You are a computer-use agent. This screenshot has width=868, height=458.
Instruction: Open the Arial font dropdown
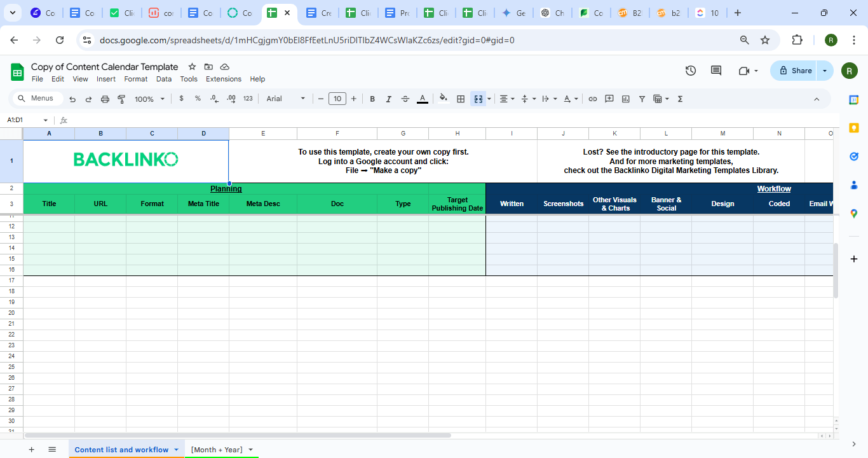(x=285, y=99)
